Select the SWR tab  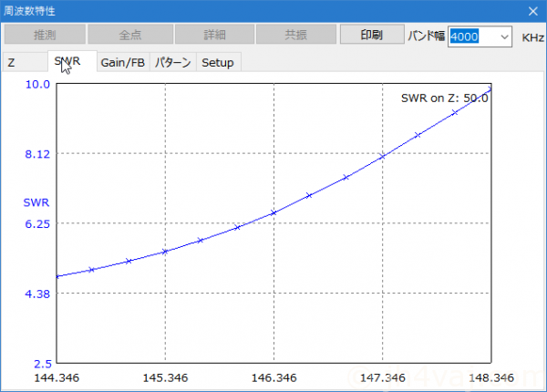67,62
